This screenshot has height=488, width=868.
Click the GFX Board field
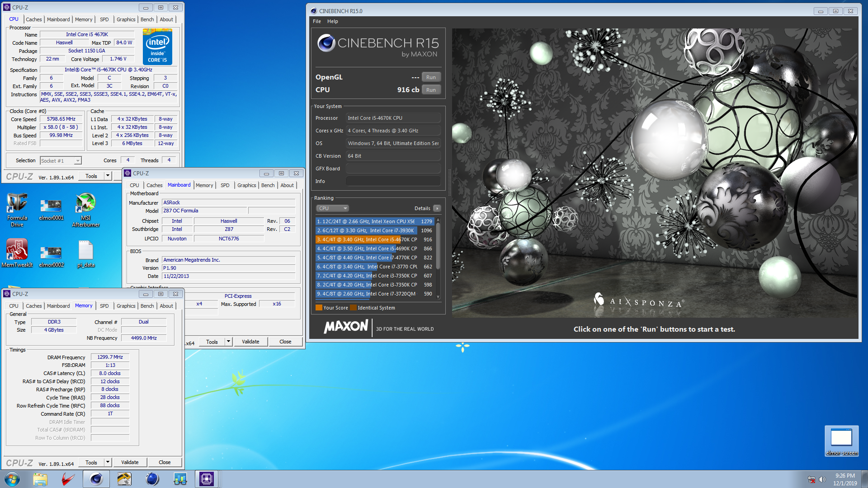[x=393, y=169]
